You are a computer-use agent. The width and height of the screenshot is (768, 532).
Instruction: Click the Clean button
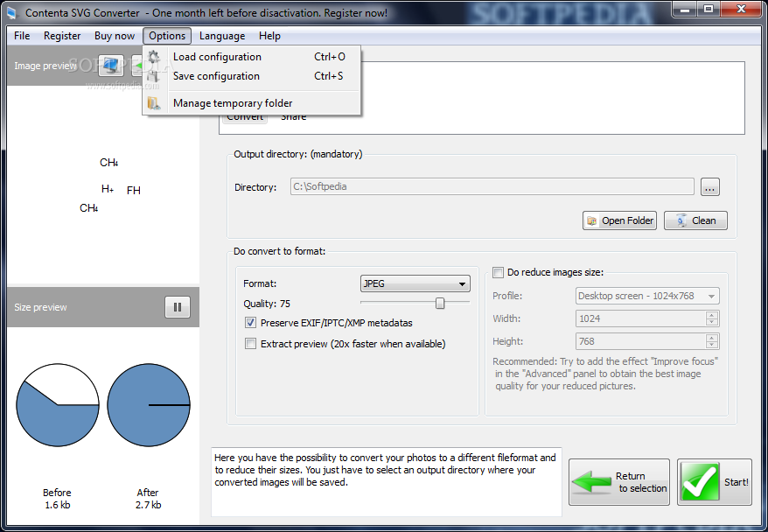click(x=695, y=220)
